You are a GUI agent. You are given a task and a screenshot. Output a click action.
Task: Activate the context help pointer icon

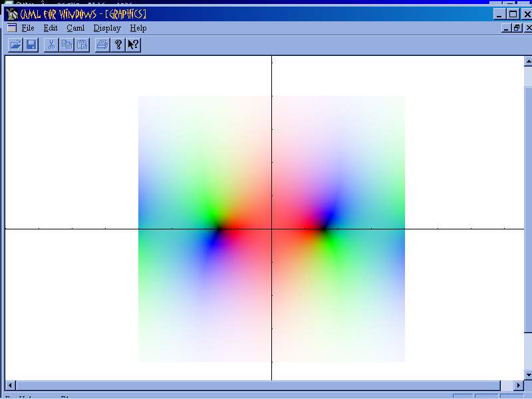[133, 45]
